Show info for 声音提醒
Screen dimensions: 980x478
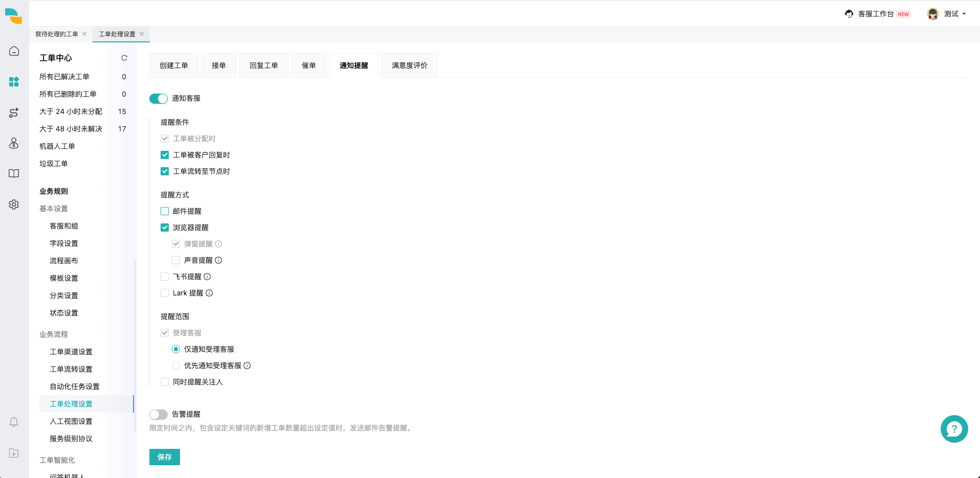tap(218, 260)
